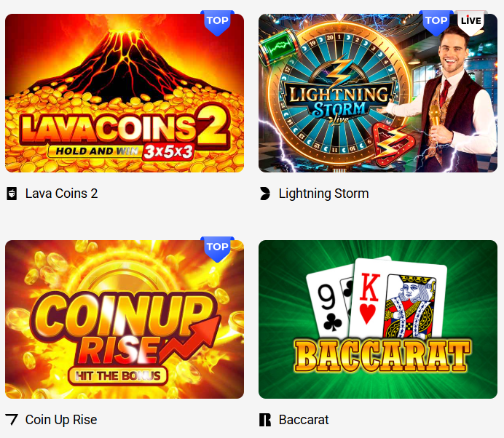
Task: Open the Baccarat title link
Action: click(x=304, y=420)
